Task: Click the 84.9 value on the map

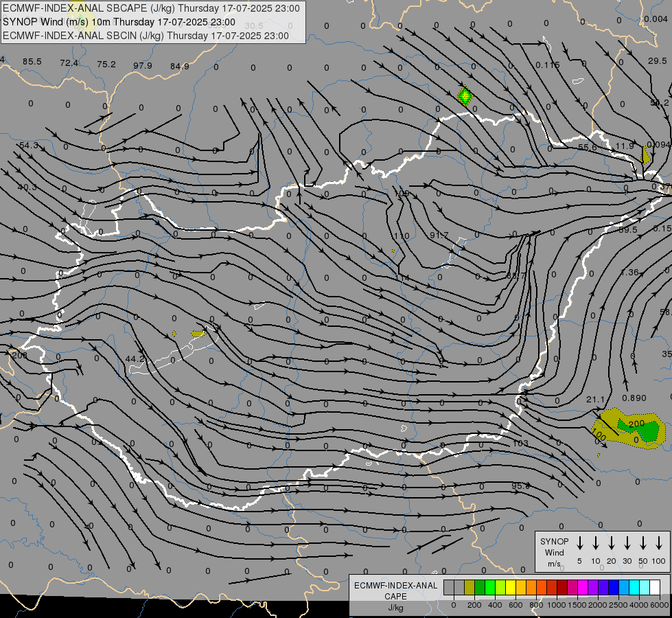Action: [180, 66]
